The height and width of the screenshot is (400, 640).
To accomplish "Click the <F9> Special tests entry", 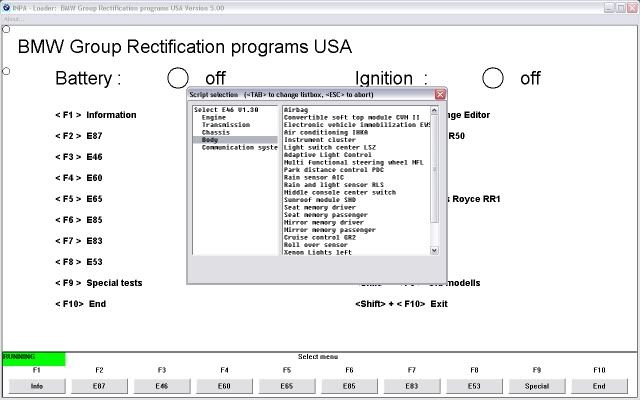I will coord(99,283).
